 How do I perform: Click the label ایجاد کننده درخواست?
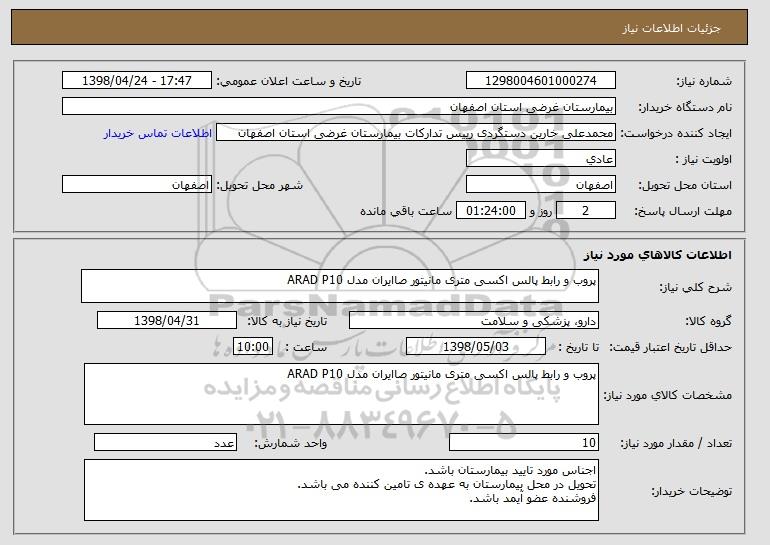[676, 134]
